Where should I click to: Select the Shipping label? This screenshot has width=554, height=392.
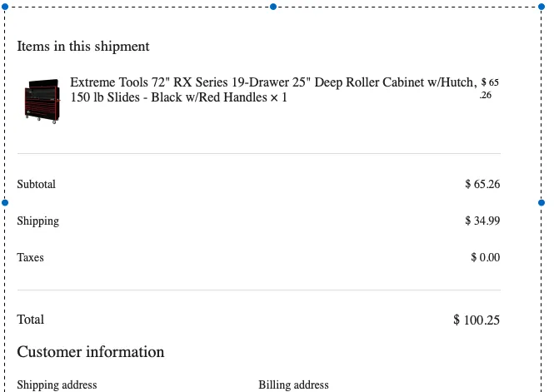click(x=37, y=221)
